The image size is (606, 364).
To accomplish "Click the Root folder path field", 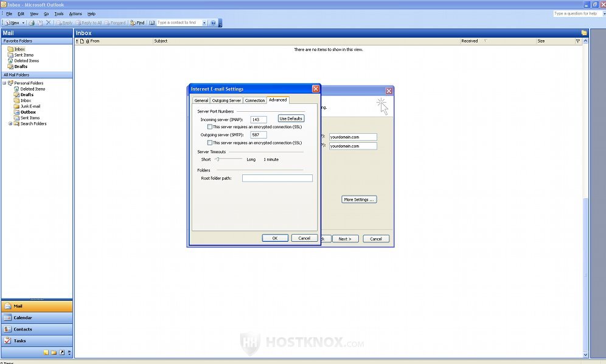I will (x=277, y=178).
